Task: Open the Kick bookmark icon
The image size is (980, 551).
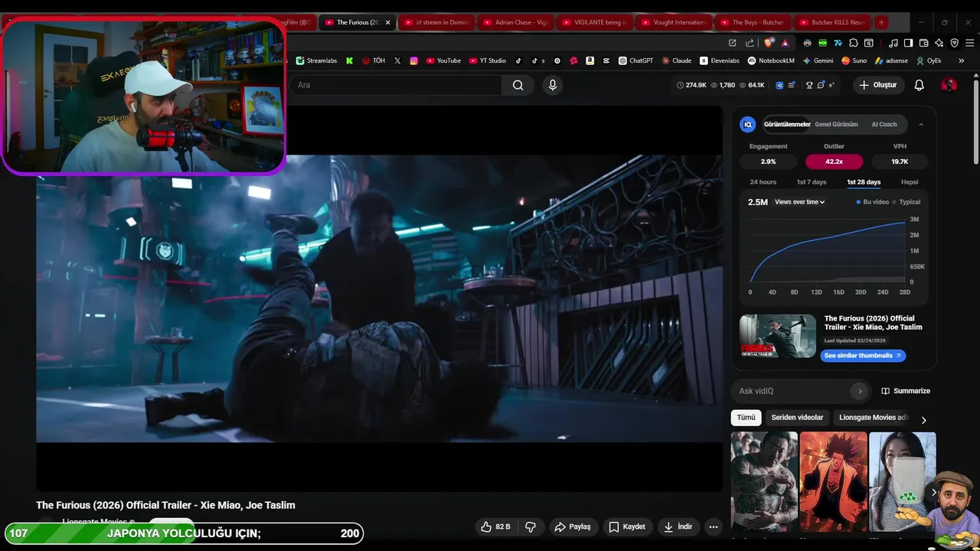Action: point(349,60)
